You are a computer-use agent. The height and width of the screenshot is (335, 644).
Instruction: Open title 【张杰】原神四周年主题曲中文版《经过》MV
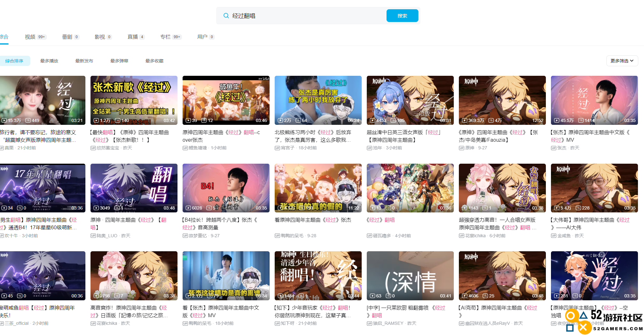590,136
